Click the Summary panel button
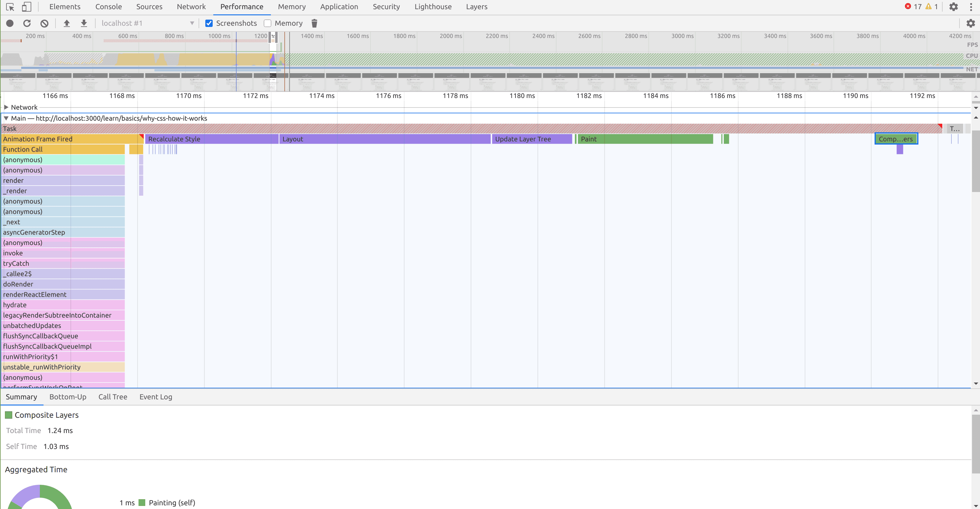The image size is (980, 509). 21,396
